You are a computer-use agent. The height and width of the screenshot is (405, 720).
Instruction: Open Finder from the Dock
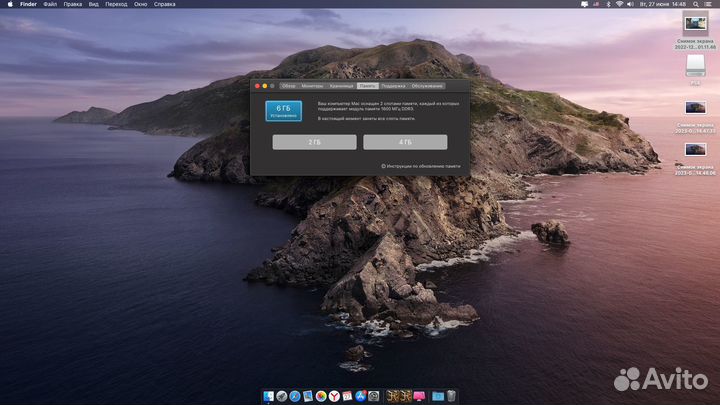click(269, 396)
